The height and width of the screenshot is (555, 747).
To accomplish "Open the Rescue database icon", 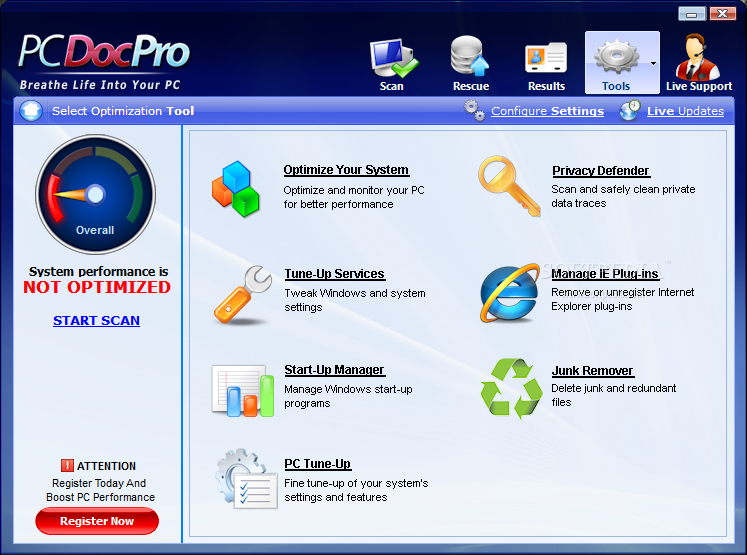I will point(470,56).
